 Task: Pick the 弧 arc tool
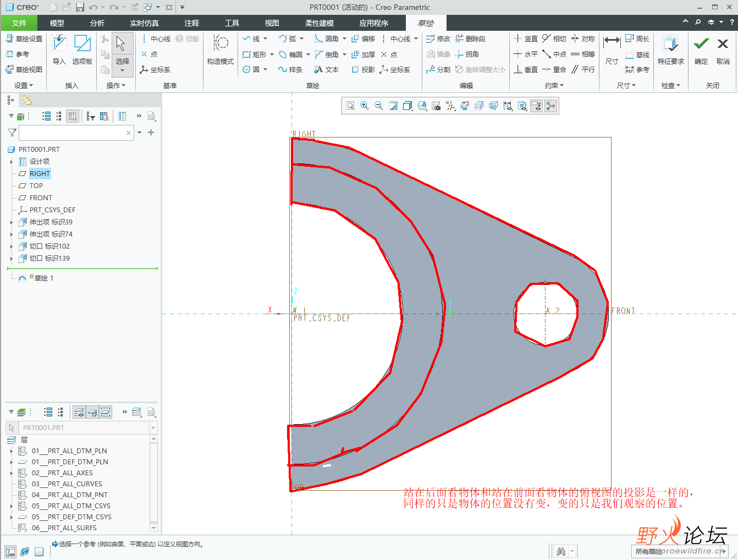pos(288,39)
